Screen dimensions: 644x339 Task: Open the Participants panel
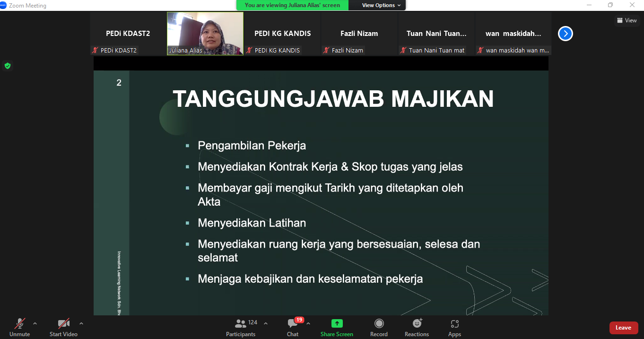tap(241, 327)
